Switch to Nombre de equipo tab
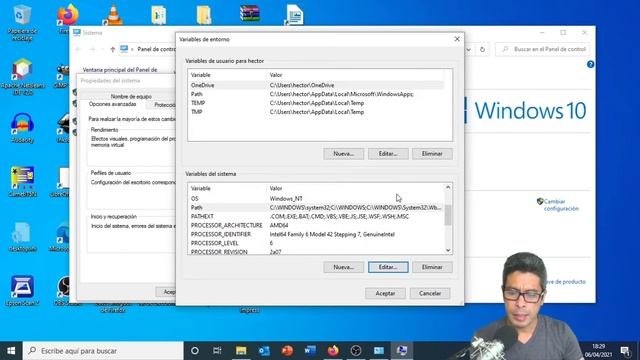 [131, 97]
